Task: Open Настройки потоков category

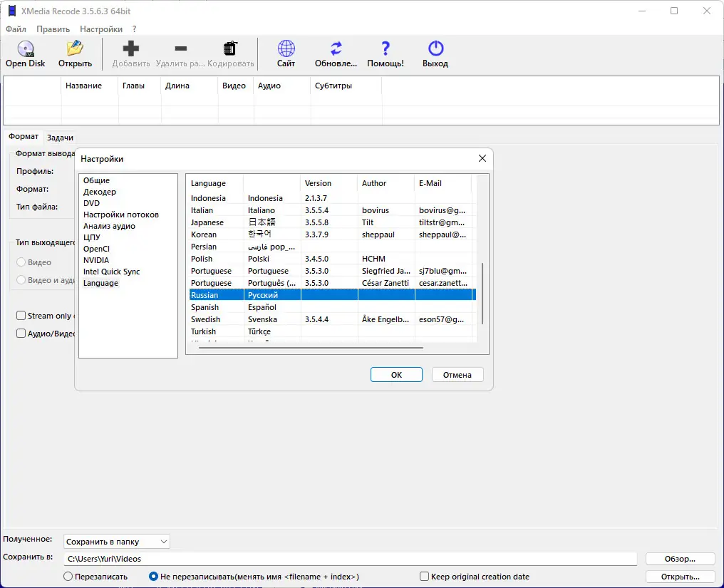Action: tap(121, 215)
